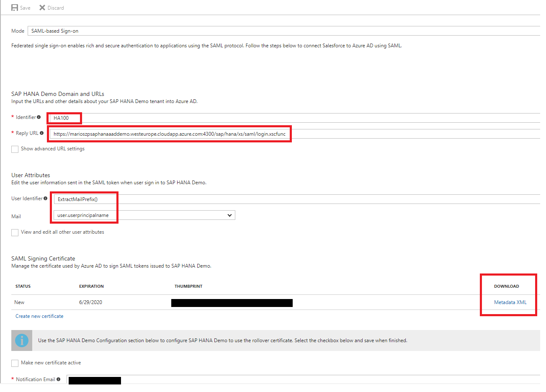Viewport: 546px width, 392px height.
Task: Click the Discard button label
Action: tap(56, 8)
